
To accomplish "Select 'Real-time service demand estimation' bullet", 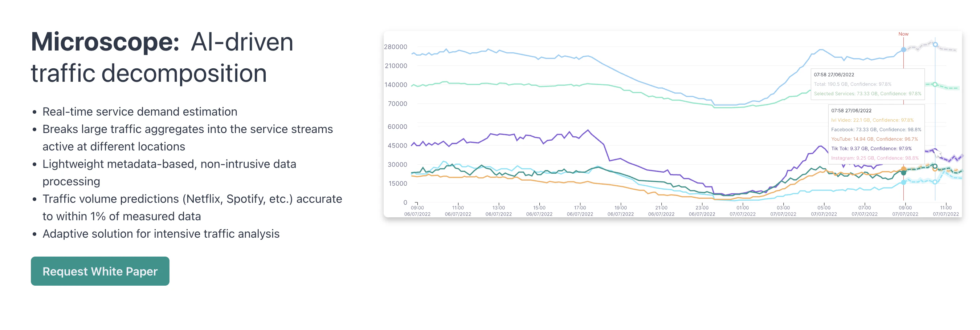I will pyautogui.click(x=140, y=112).
